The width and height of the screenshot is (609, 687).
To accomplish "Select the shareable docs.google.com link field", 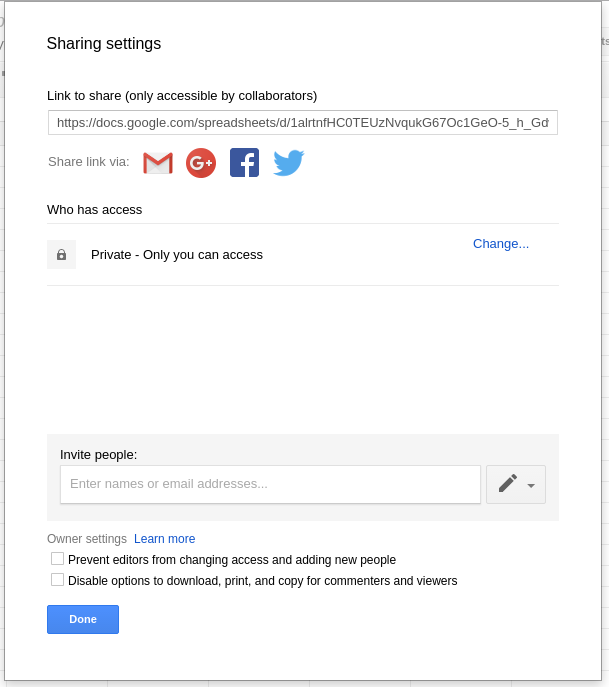I will [303, 123].
